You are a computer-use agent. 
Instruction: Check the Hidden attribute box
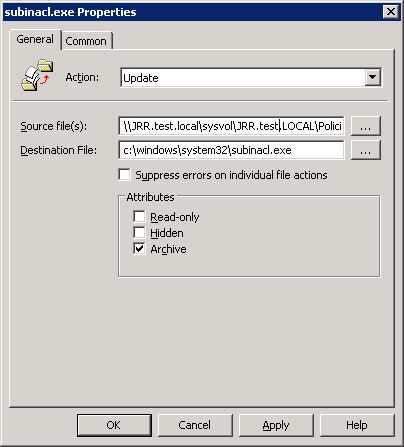pyautogui.click(x=139, y=232)
